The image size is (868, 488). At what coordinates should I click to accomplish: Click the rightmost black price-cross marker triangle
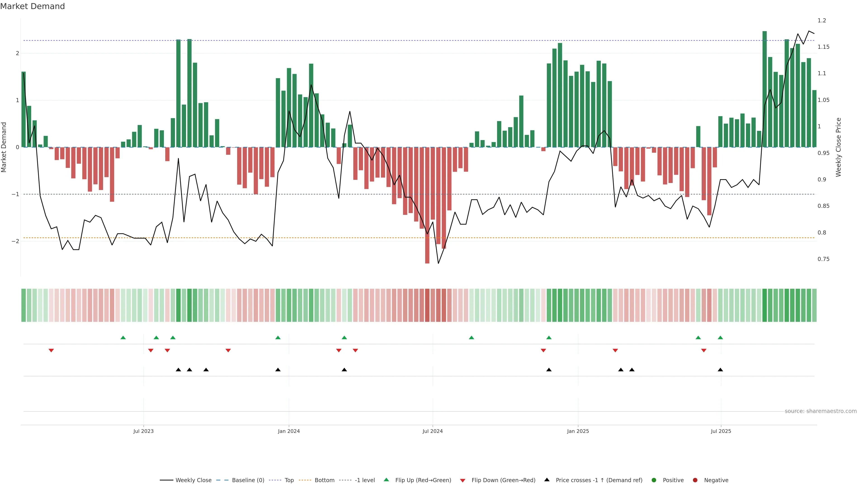(x=720, y=370)
